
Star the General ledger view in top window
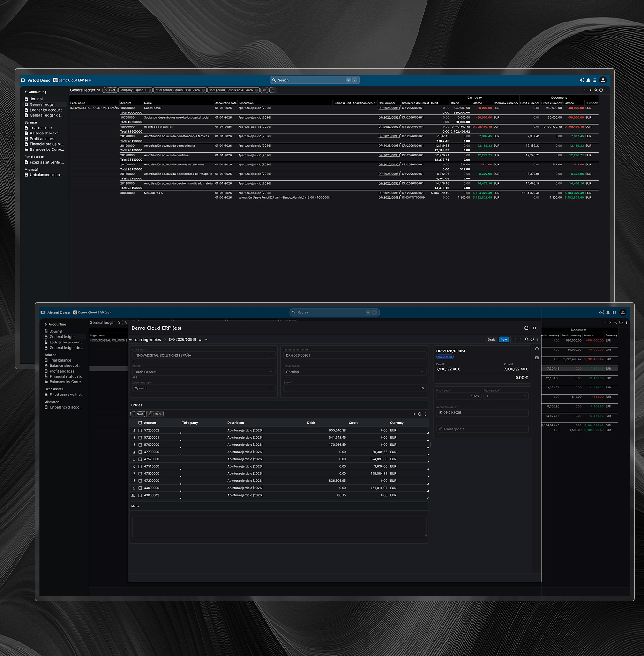(99, 90)
